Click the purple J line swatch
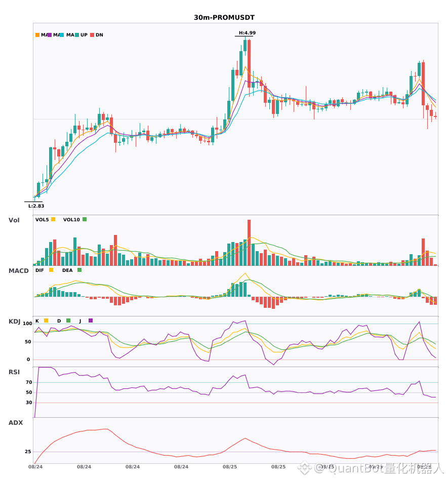Viewport: 448px width, 481px height. click(x=91, y=320)
